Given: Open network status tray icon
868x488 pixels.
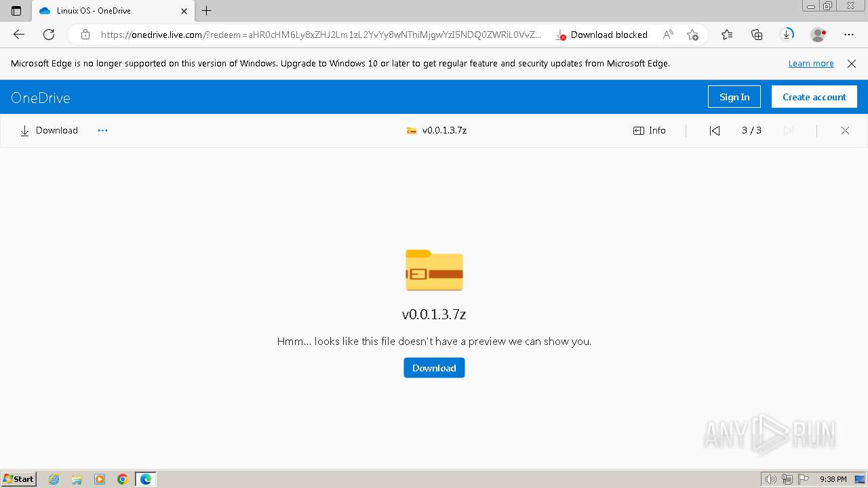Looking at the screenshot, I should 787,479.
